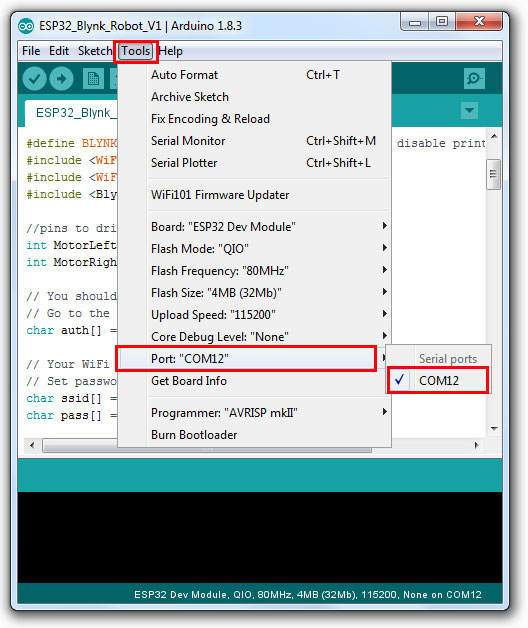The image size is (528, 628).
Task: Maximize the Arduino window
Action: [x=442, y=22]
